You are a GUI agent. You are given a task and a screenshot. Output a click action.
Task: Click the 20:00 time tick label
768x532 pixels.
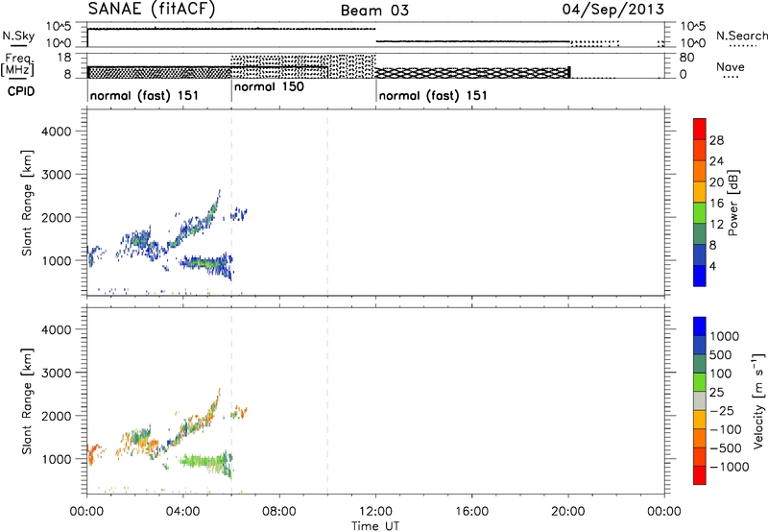[568, 512]
